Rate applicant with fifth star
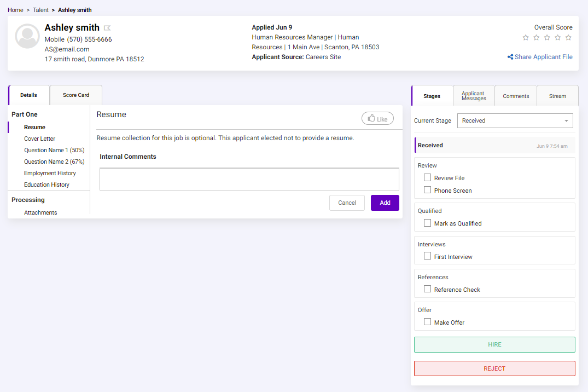Image resolution: width=588 pixels, height=392 pixels. coord(568,38)
